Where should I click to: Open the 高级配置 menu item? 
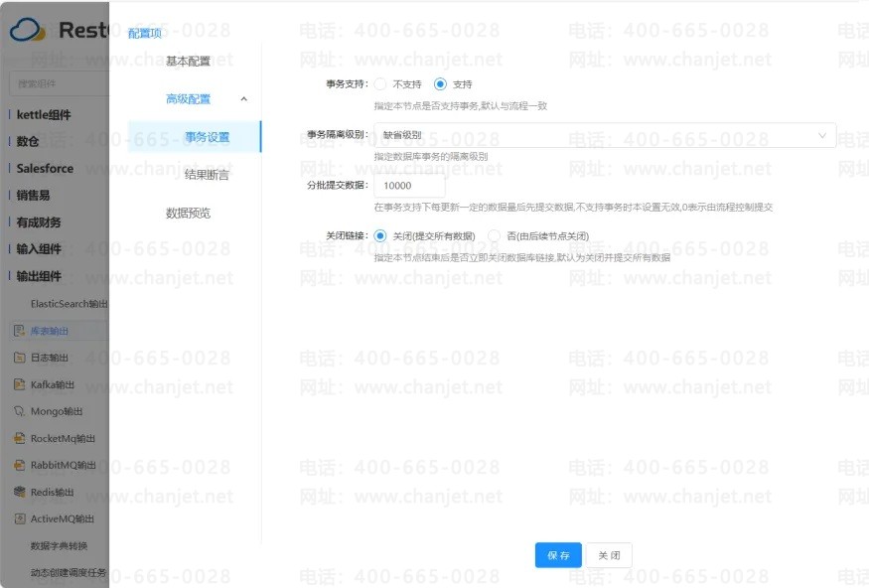click(188, 99)
